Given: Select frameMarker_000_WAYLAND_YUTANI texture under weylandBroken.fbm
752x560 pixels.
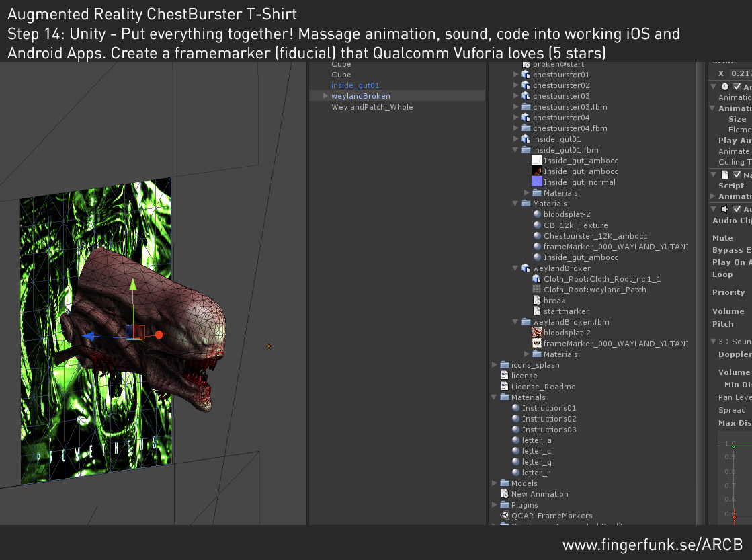Looking at the screenshot, I should (x=616, y=344).
